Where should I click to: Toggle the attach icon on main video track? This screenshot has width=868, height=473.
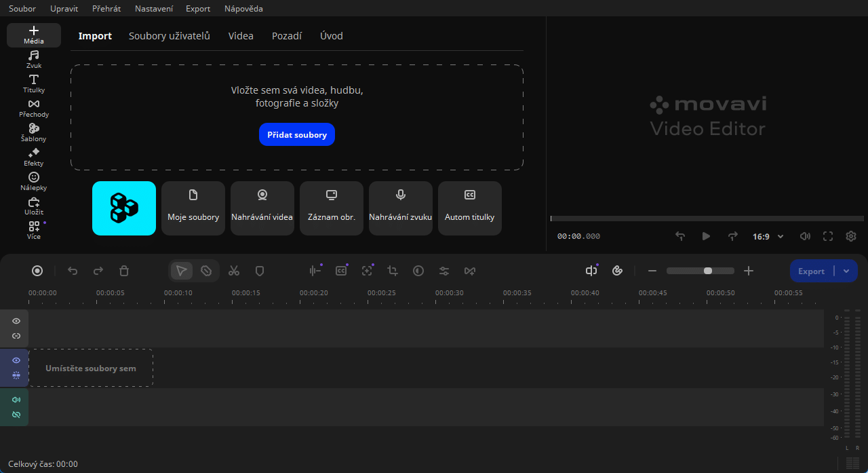pyautogui.click(x=16, y=375)
